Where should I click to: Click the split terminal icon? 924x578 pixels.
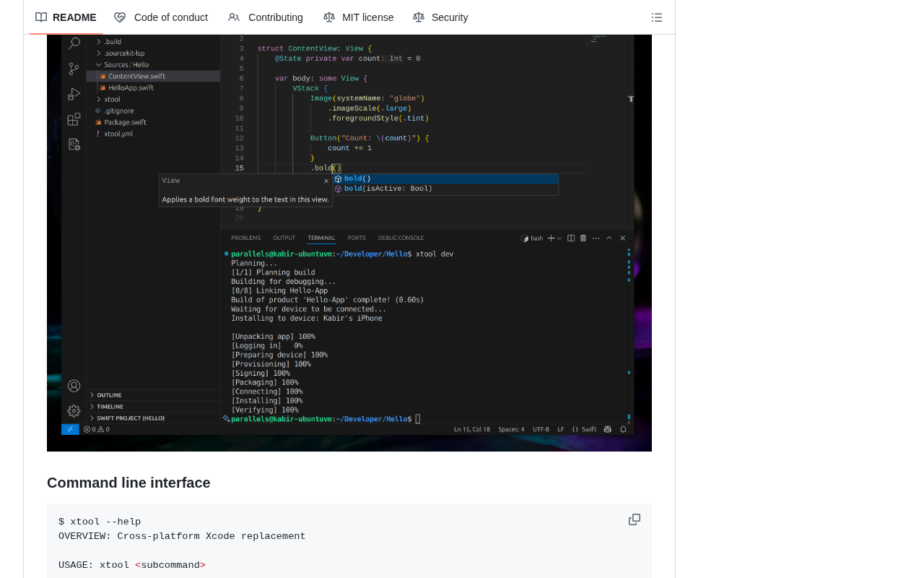571,238
